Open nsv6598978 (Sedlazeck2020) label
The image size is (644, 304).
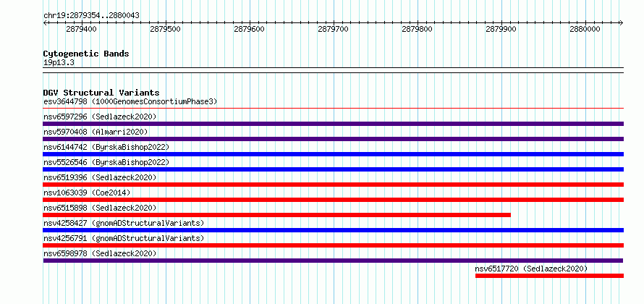click(x=100, y=253)
